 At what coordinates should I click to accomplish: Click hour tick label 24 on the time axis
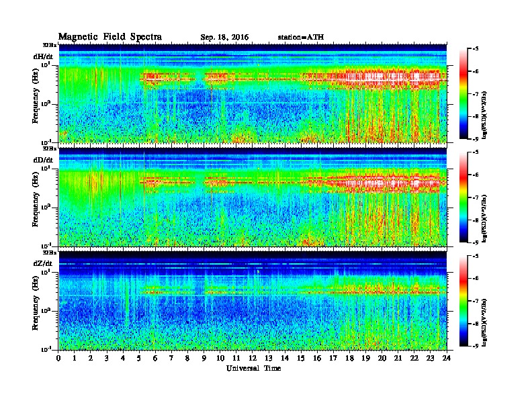click(447, 358)
